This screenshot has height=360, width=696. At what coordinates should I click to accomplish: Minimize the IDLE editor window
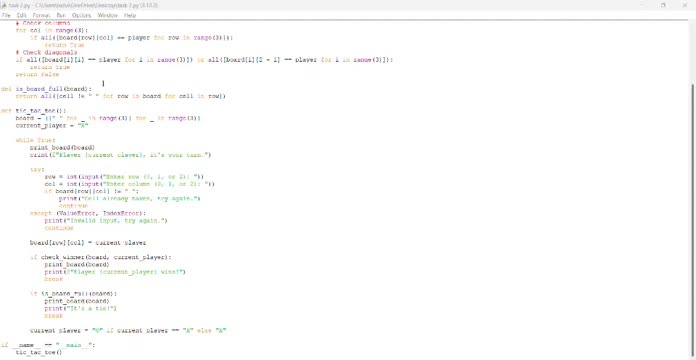pyautogui.click(x=642, y=5)
